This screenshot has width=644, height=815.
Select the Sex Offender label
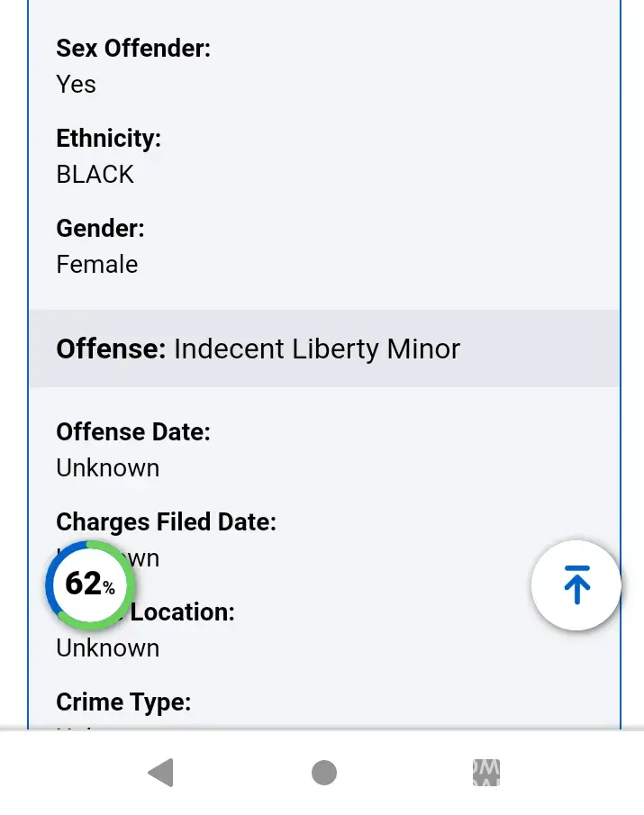point(133,49)
